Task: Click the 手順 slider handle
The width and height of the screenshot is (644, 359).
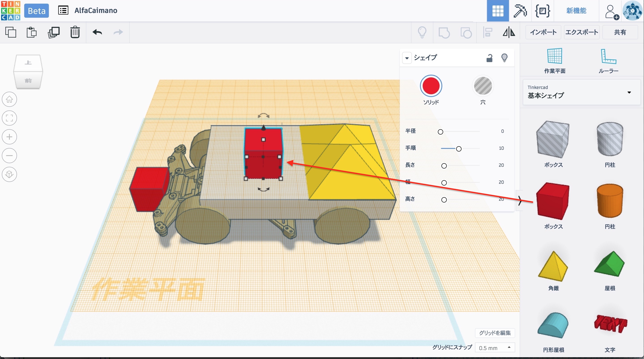Action: pos(458,149)
